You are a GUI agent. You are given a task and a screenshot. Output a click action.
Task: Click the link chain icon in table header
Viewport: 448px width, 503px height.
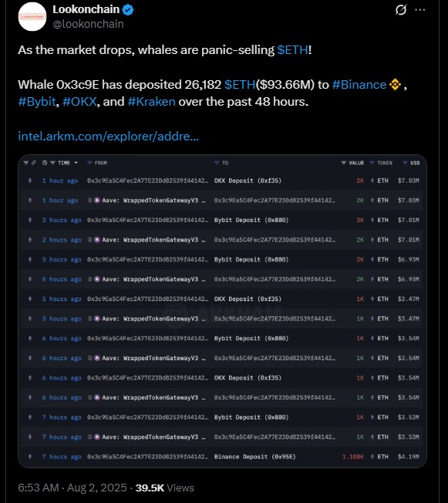34,163
